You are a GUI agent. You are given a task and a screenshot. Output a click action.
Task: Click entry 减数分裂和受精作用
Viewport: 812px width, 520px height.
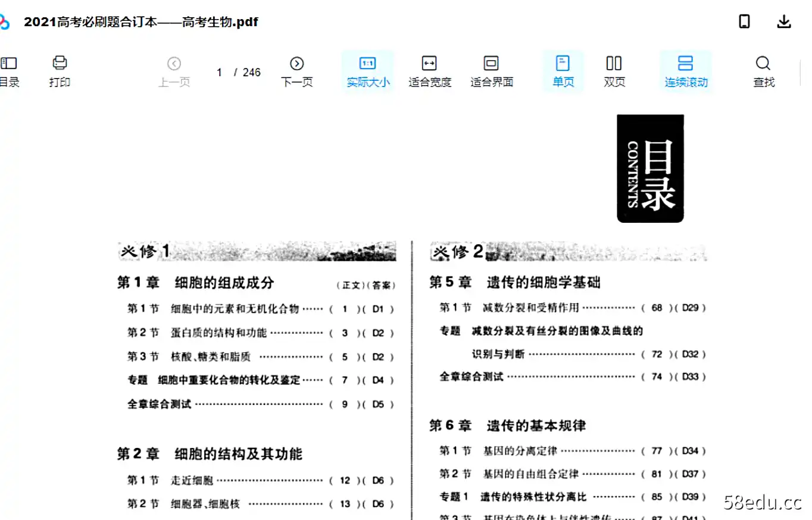coord(530,308)
